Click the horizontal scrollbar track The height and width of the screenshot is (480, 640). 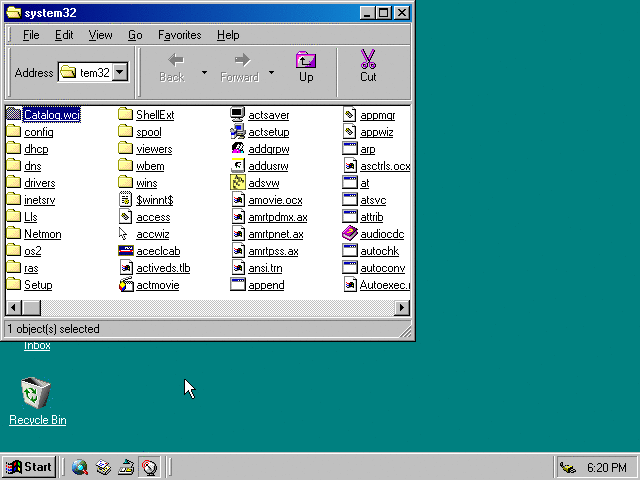tap(218, 307)
